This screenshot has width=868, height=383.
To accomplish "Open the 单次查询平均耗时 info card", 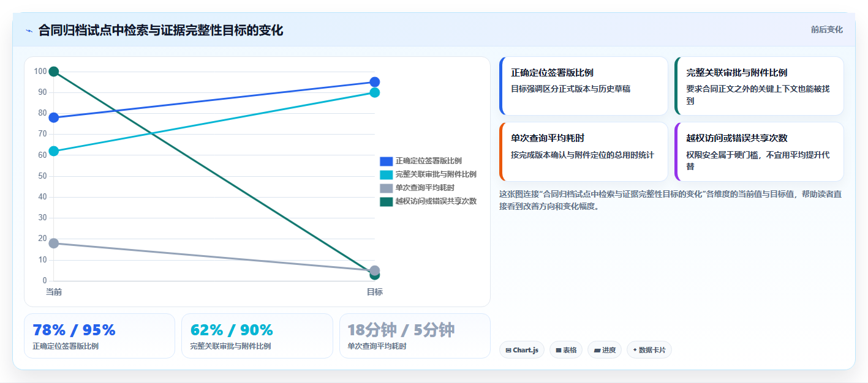I will click(x=584, y=152).
